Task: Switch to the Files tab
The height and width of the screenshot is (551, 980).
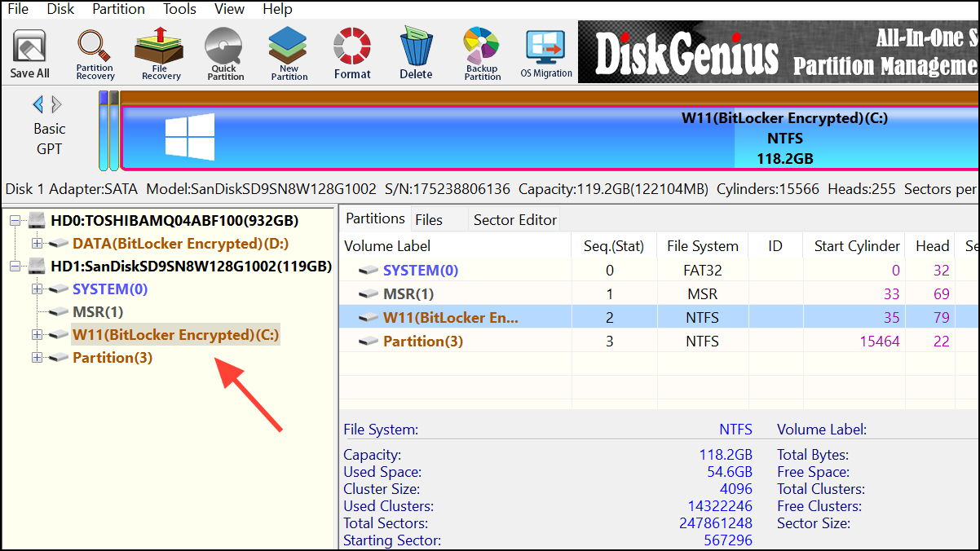Action: click(x=429, y=219)
